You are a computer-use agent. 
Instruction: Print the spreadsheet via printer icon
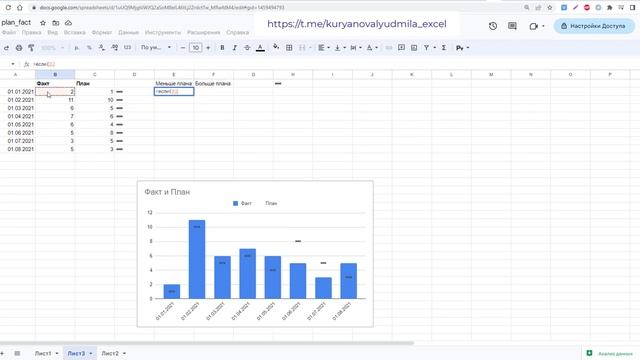tap(19, 48)
